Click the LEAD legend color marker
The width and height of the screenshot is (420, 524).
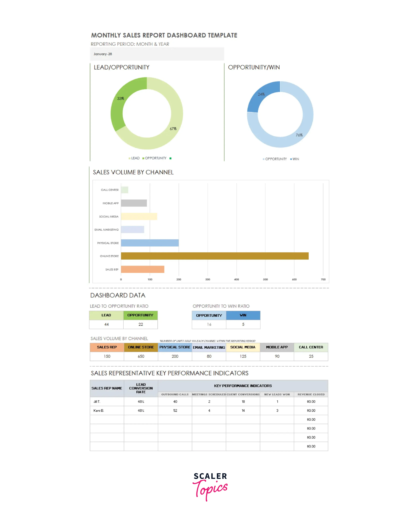pos(130,158)
